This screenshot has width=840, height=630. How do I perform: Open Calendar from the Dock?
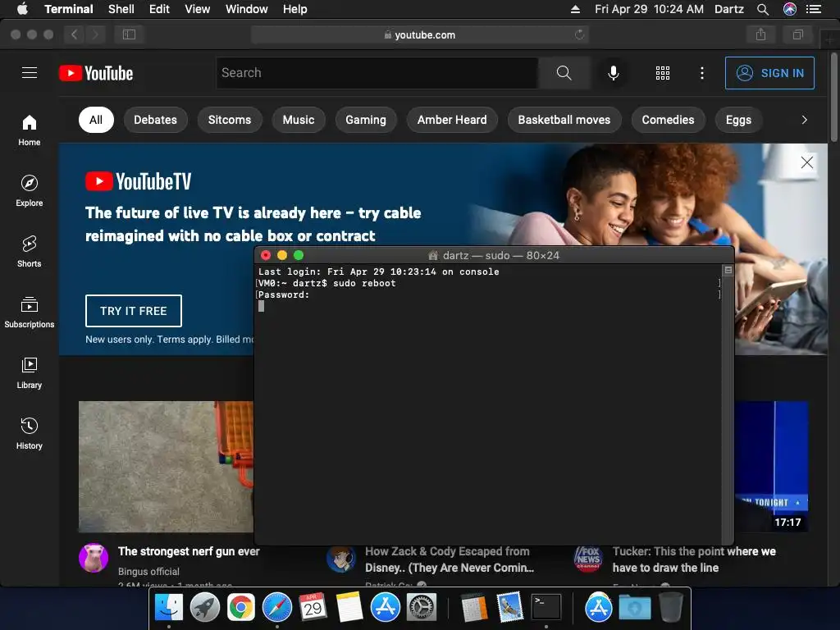coord(313,608)
